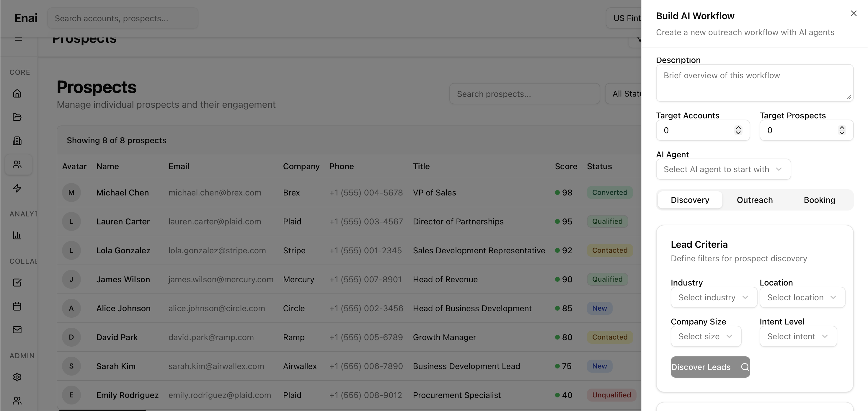This screenshot has width=868, height=411.
Task: Open the settings gear icon in sidebar
Action: [x=17, y=377]
